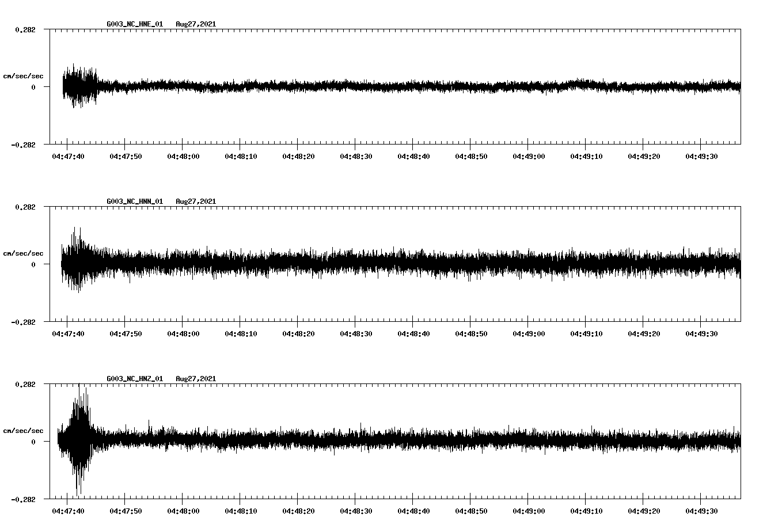Click the 0.282 upper limit of HNE plot

point(25,29)
